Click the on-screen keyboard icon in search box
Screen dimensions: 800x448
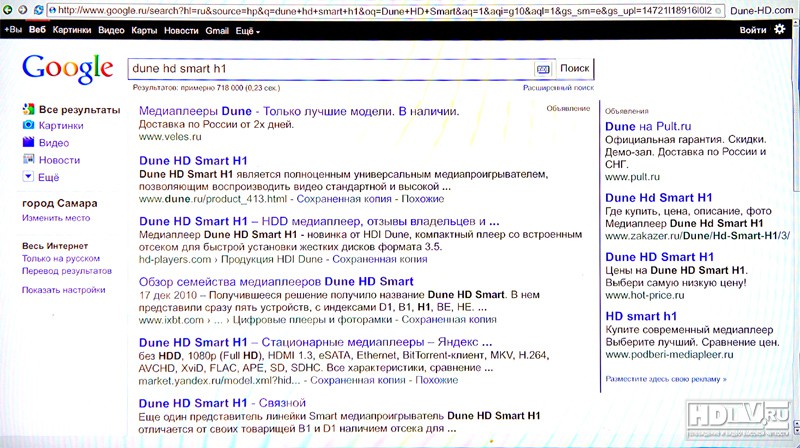(543, 69)
